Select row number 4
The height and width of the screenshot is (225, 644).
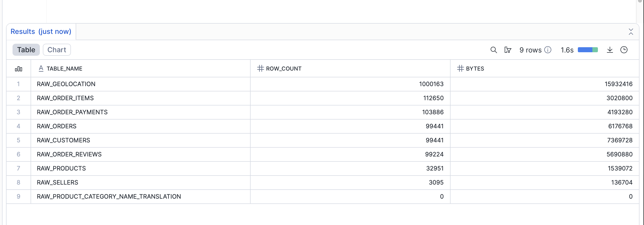point(19,126)
